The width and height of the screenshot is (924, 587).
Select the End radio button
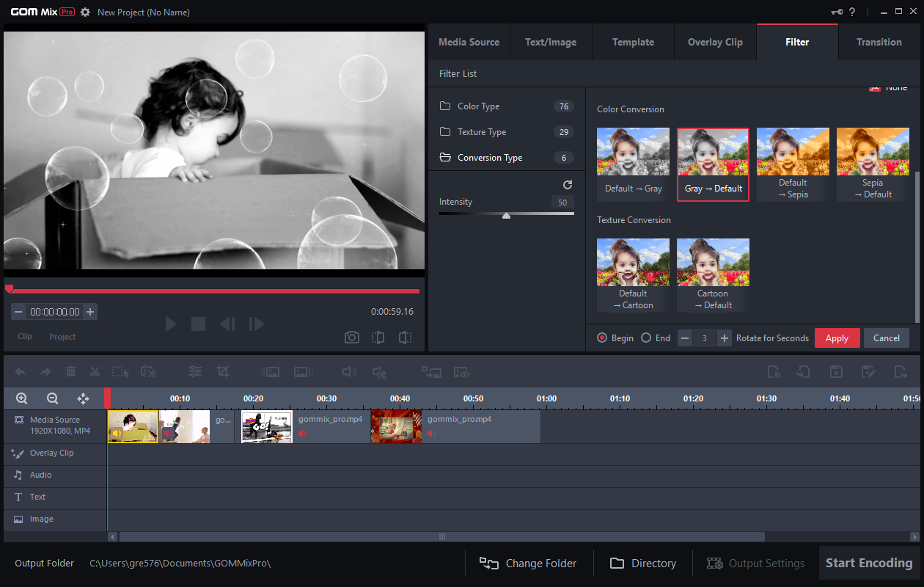pyautogui.click(x=646, y=338)
